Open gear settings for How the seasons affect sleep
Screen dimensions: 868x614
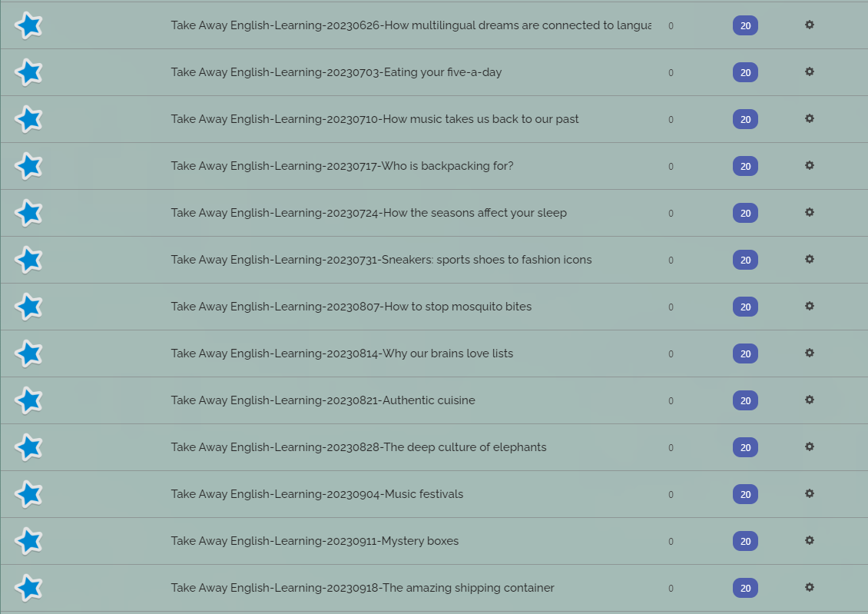[810, 212]
